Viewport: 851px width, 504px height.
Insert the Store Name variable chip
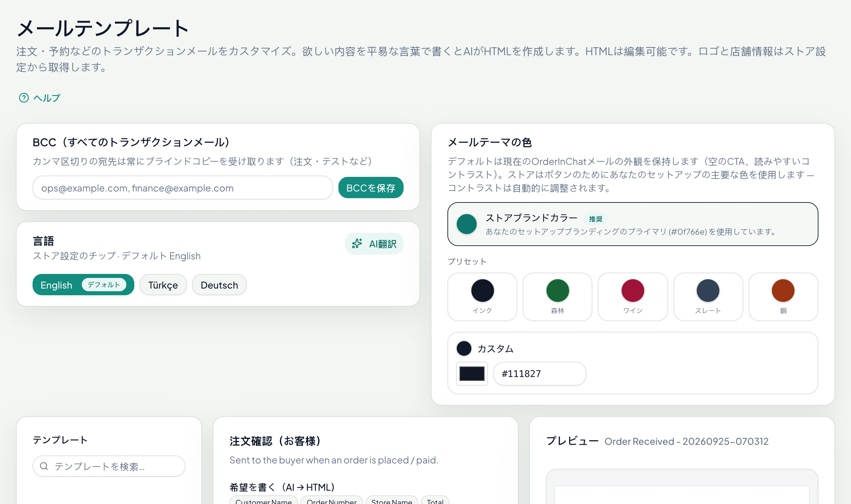(392, 501)
